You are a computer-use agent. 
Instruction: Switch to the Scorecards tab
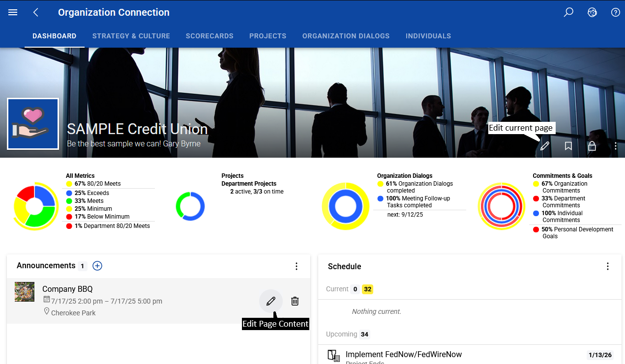[209, 36]
